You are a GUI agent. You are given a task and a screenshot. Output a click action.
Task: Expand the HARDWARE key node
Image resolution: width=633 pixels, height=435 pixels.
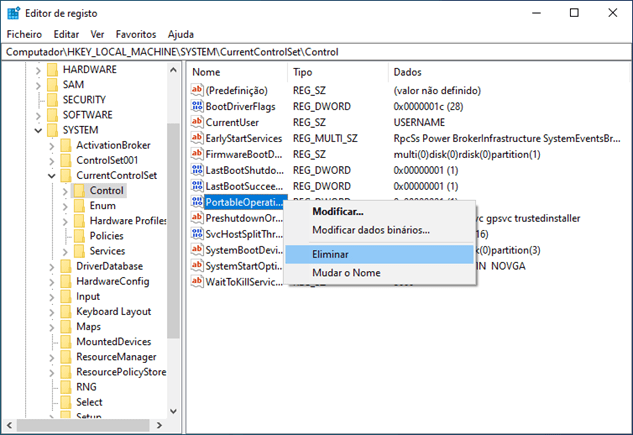click(x=39, y=70)
